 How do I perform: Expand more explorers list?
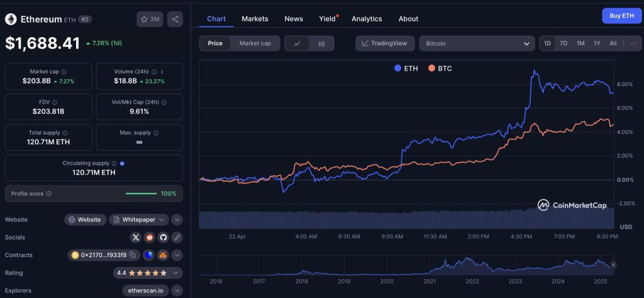pos(177,290)
